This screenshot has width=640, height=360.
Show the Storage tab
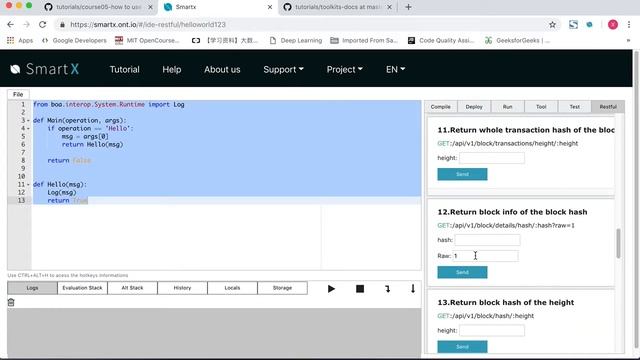point(282,288)
